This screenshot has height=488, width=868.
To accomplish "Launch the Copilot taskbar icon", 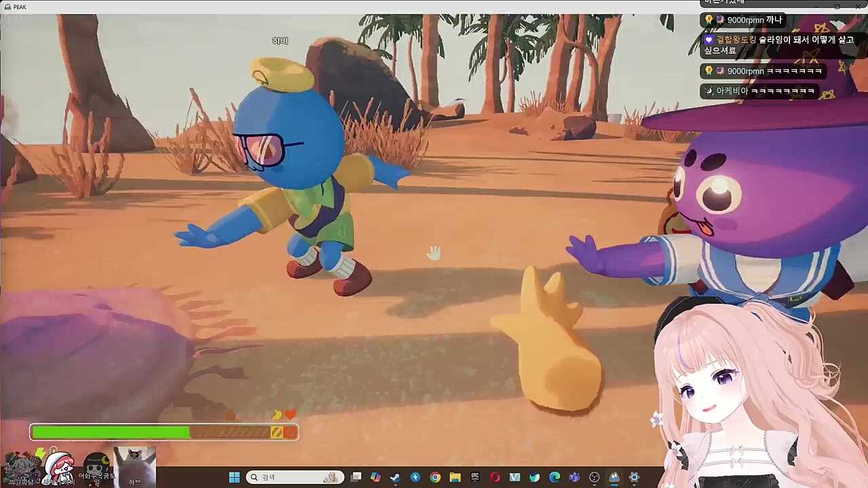I will [376, 477].
